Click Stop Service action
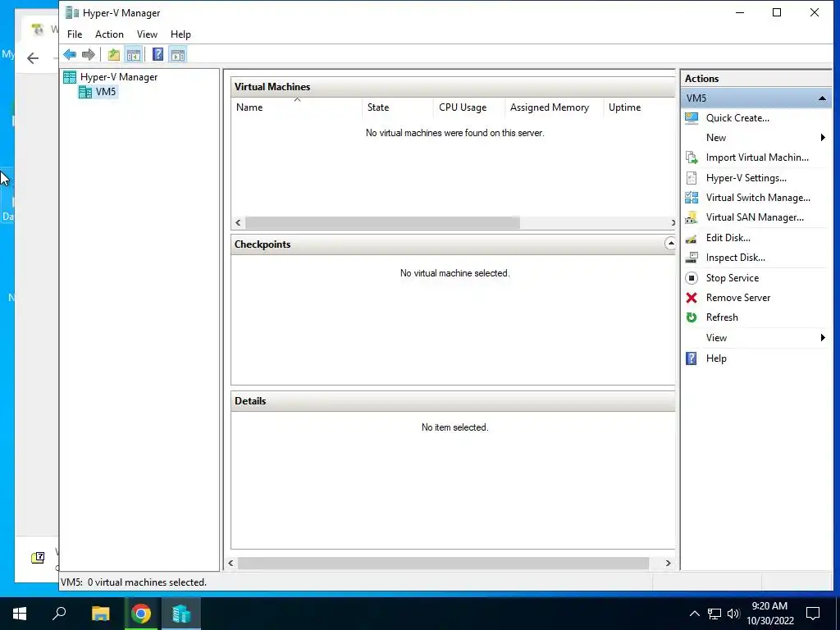 coord(733,278)
